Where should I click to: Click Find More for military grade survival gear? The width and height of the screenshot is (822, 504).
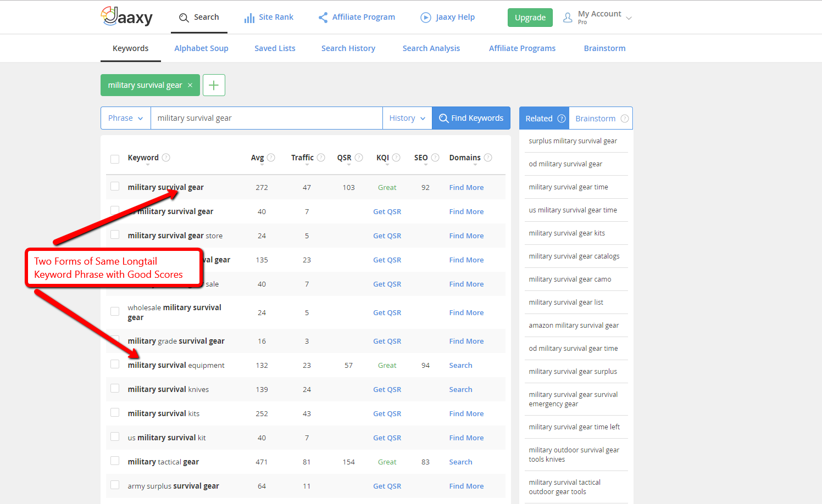[x=466, y=341]
